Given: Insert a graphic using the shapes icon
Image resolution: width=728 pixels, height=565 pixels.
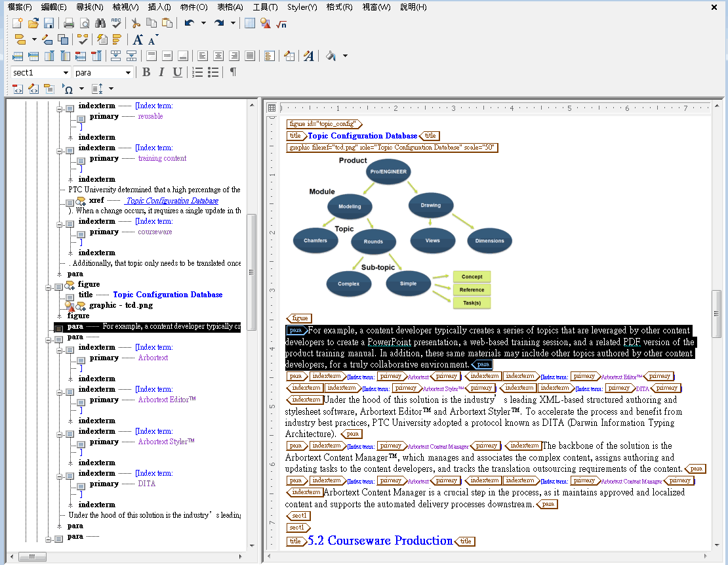Looking at the screenshot, I should (265, 23).
